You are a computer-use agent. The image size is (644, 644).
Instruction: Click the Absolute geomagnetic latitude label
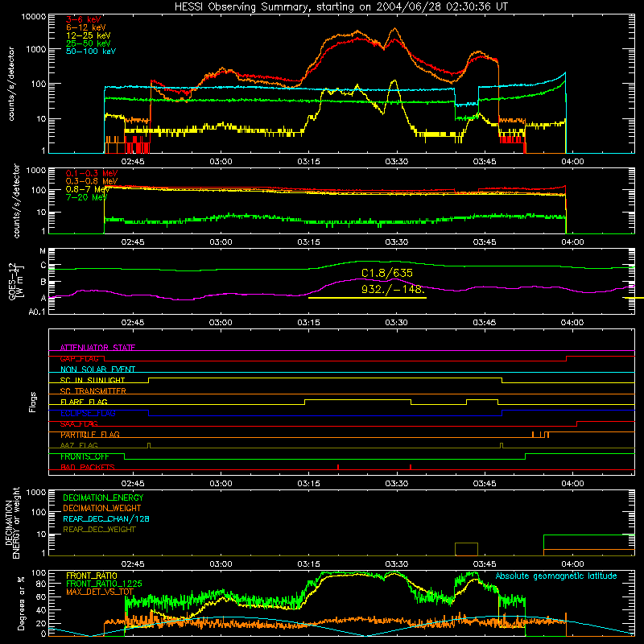[x=556, y=576]
